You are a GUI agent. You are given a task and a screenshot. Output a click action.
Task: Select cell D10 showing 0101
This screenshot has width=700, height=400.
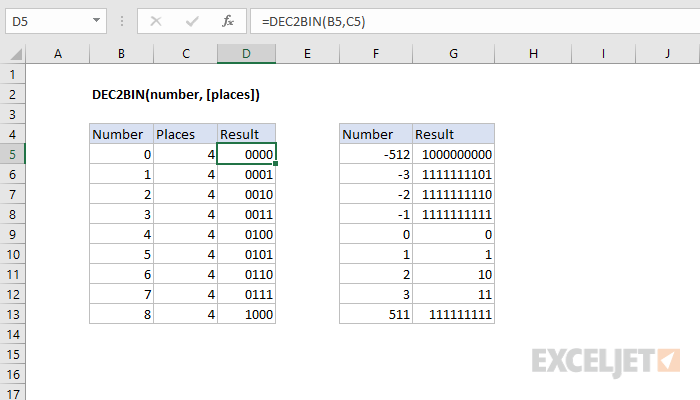[x=246, y=254]
